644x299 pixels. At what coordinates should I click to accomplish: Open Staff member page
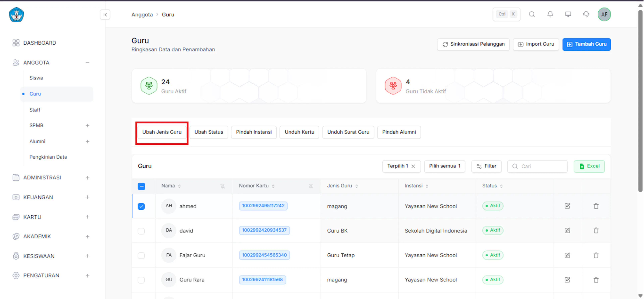coord(35,110)
